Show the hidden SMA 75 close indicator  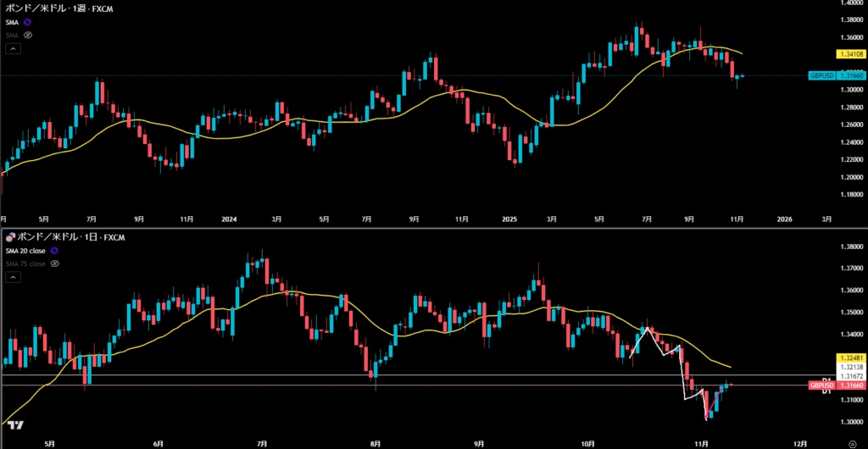[x=55, y=263]
